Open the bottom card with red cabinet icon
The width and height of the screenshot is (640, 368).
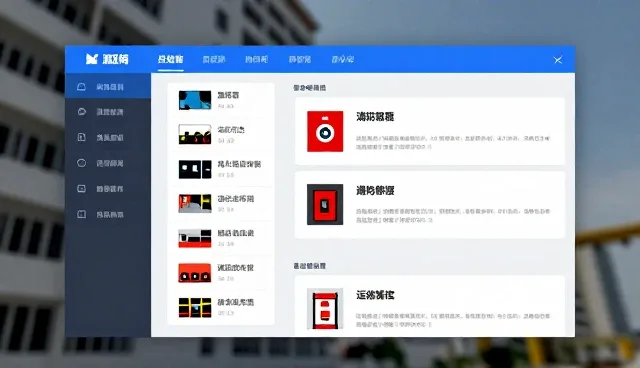coord(430,306)
